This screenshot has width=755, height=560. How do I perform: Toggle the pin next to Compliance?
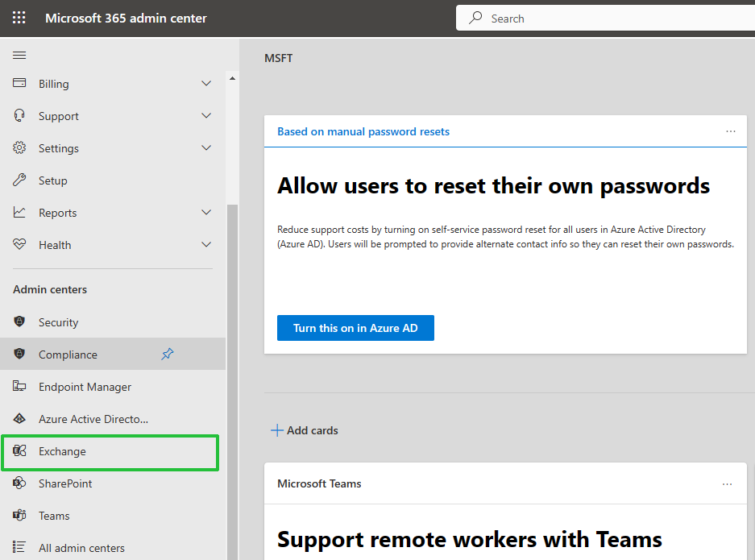pyautogui.click(x=167, y=355)
